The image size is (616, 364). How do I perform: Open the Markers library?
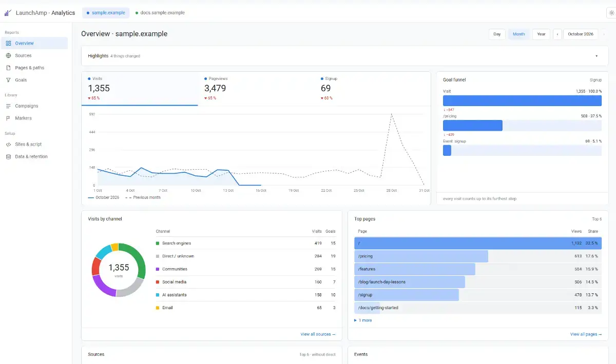[x=35, y=118]
